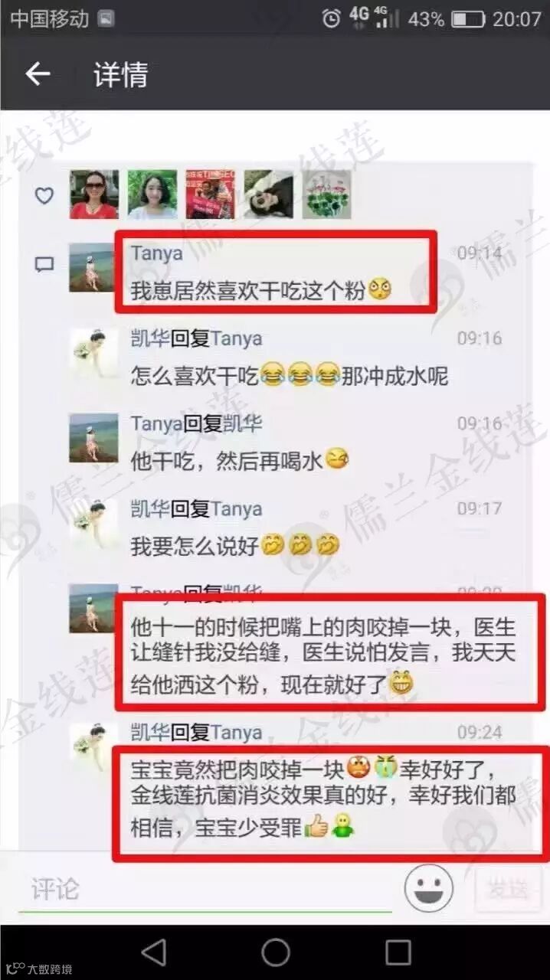Open the emoji smiley picker
Screen dimensions: 550x980
pyautogui.click(x=429, y=888)
